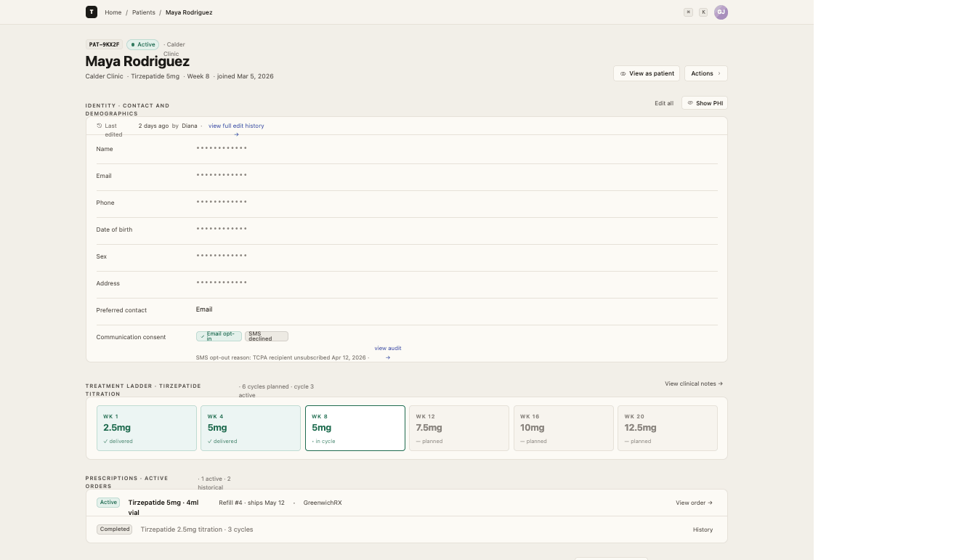
Task: Click masked Sex value
Action: tap(222, 256)
